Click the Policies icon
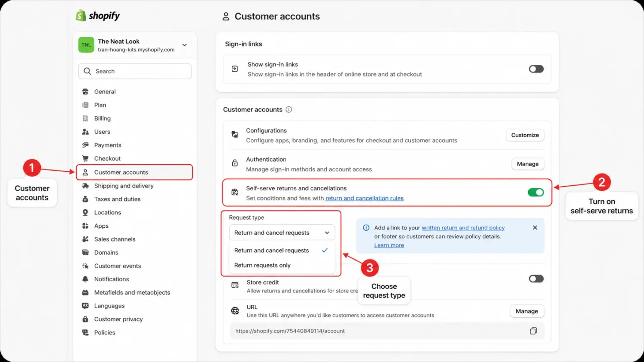This screenshot has width=644, height=362. coord(85,332)
